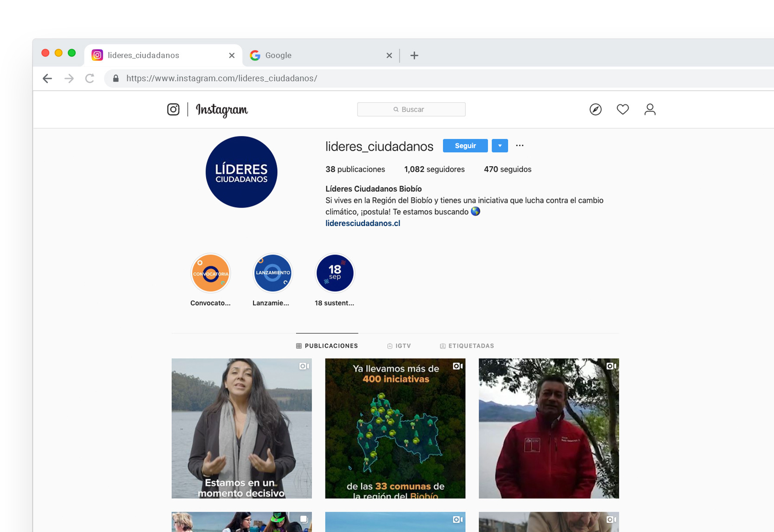Click the Seguir follow button

coord(465,146)
